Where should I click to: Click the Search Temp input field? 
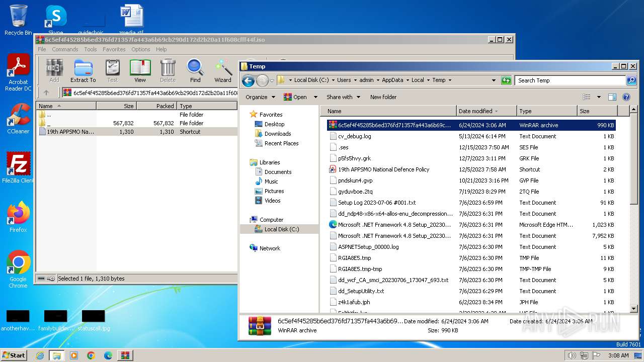tap(570, 80)
